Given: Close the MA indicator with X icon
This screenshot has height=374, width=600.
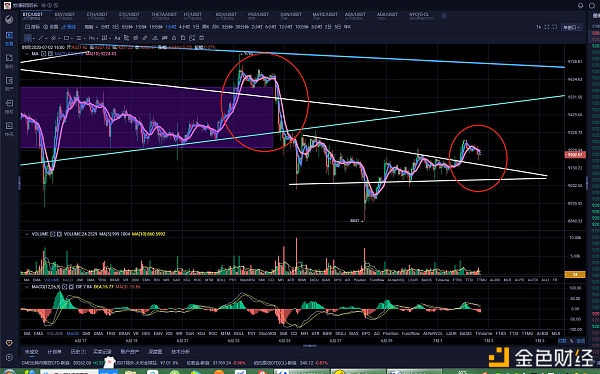Looking at the screenshot, I should point(50,54).
